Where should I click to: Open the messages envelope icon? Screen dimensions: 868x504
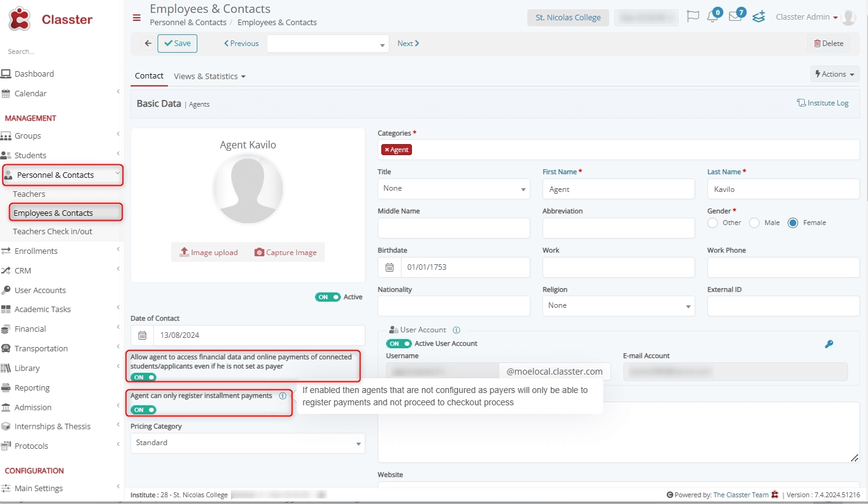735,17
